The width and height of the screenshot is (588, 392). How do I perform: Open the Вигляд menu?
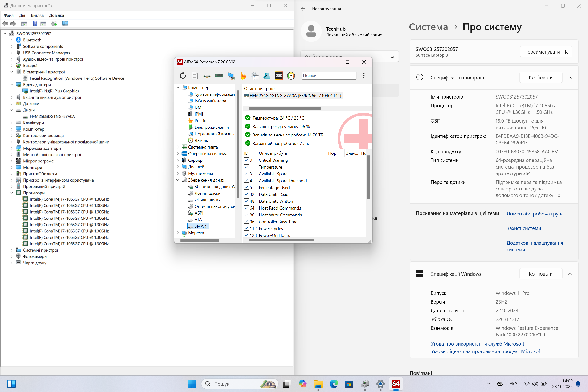click(37, 15)
